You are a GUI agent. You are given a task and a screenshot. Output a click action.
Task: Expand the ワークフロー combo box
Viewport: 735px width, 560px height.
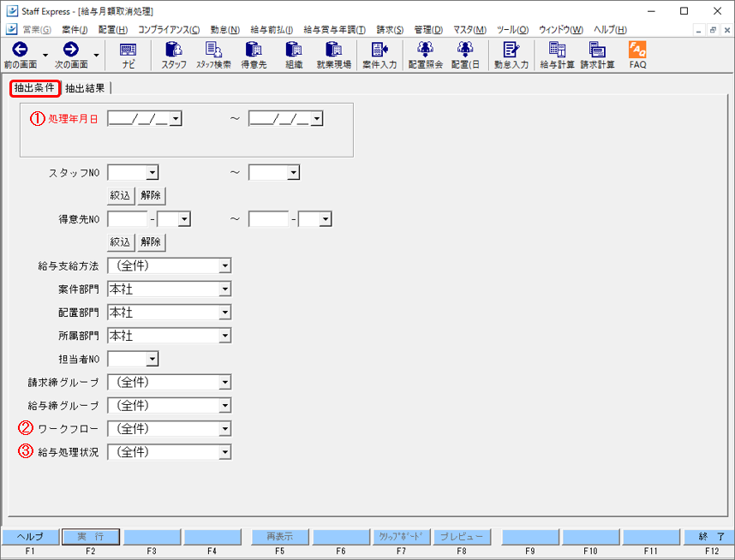pos(225,429)
